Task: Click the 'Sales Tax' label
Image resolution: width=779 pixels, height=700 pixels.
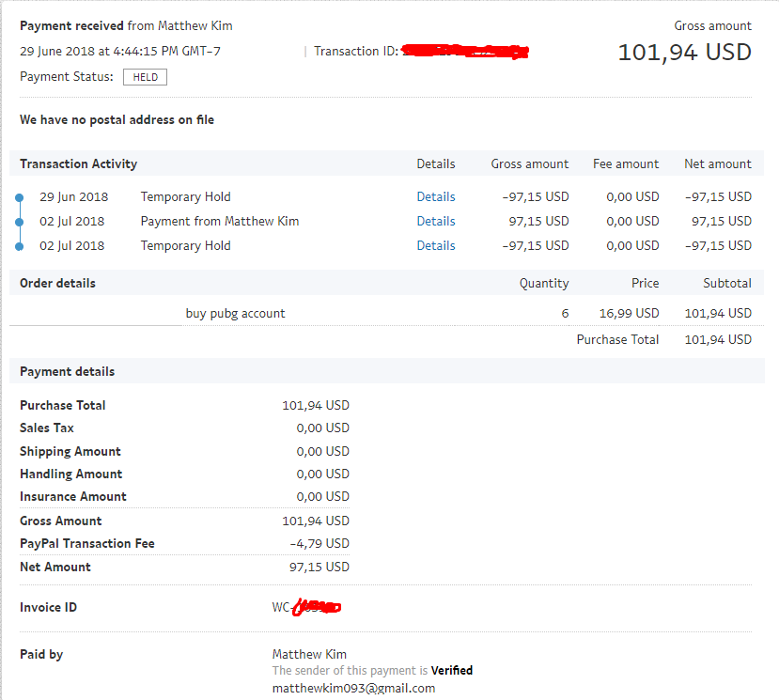Action: coord(47,428)
